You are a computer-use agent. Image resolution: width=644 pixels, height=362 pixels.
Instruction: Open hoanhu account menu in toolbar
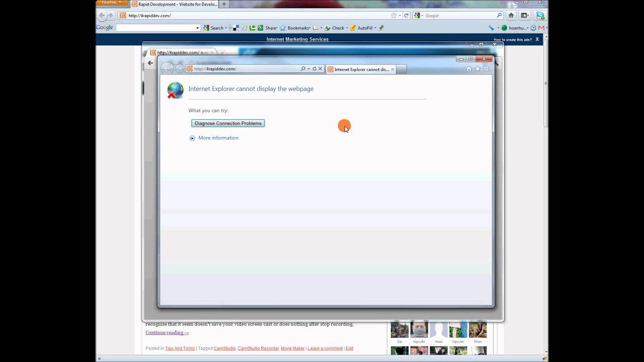(515, 28)
